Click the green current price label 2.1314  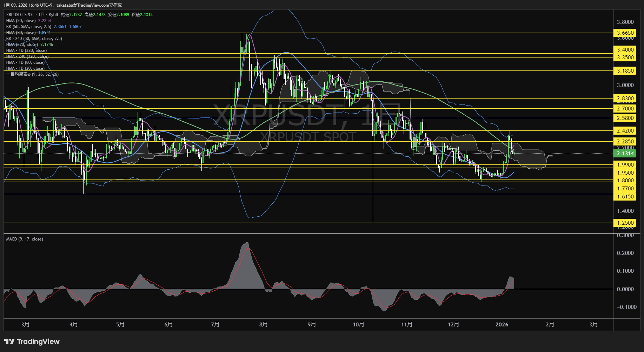coord(625,154)
